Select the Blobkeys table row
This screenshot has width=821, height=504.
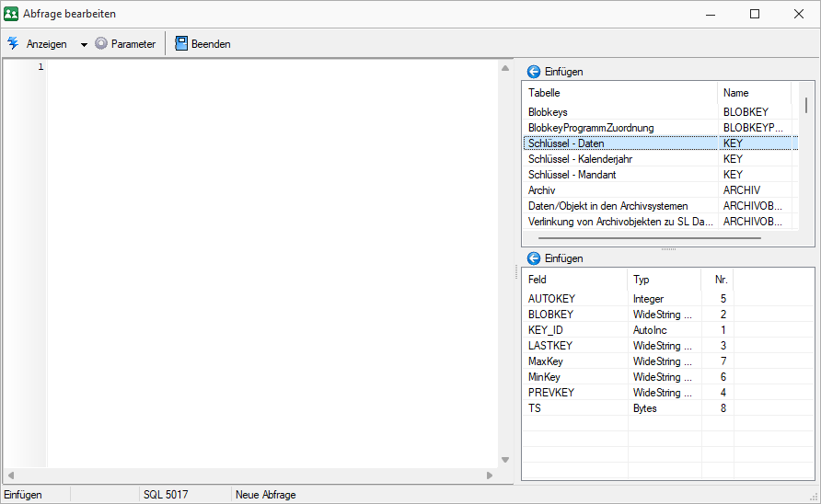pyautogui.click(x=619, y=112)
